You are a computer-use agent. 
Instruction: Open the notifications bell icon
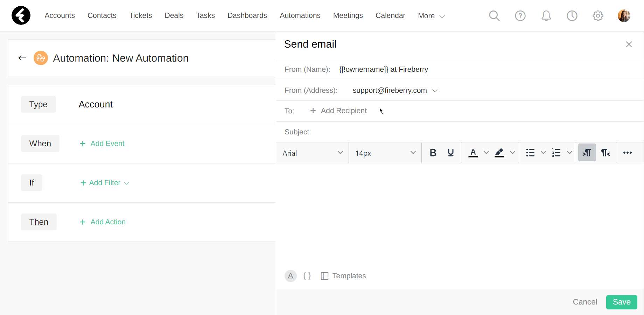pos(546,16)
